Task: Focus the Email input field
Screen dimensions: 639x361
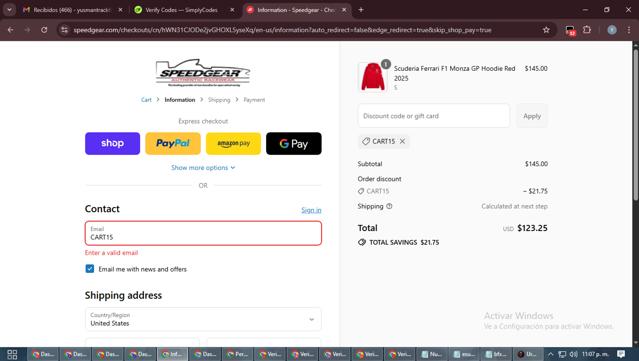Action: point(203,233)
